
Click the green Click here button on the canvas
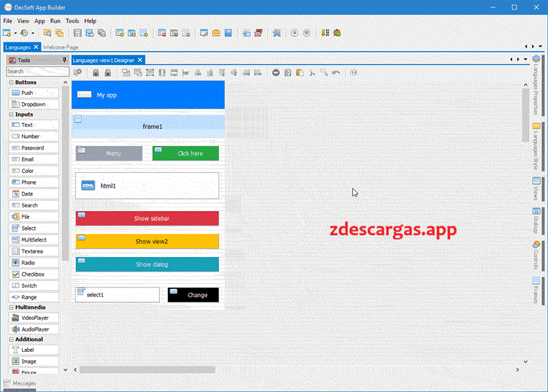[x=186, y=153]
